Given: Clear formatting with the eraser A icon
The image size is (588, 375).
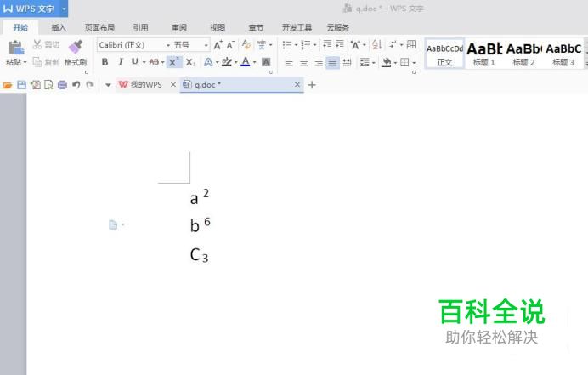Looking at the screenshot, I should click(x=246, y=45).
